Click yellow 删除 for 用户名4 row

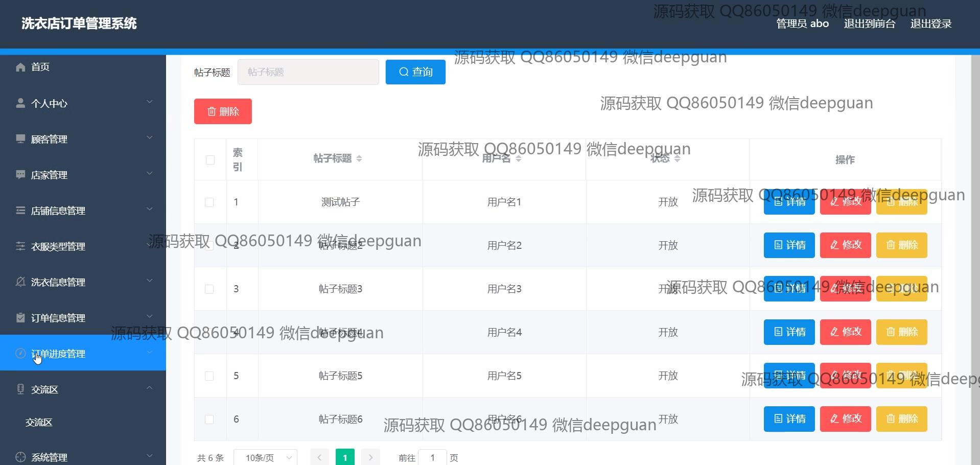pyautogui.click(x=901, y=332)
